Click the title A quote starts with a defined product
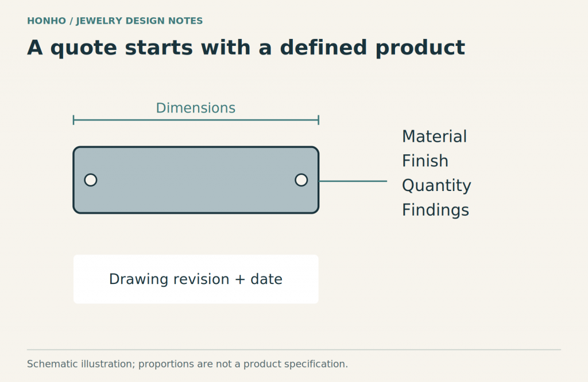This screenshot has height=382, width=588. 246,48
